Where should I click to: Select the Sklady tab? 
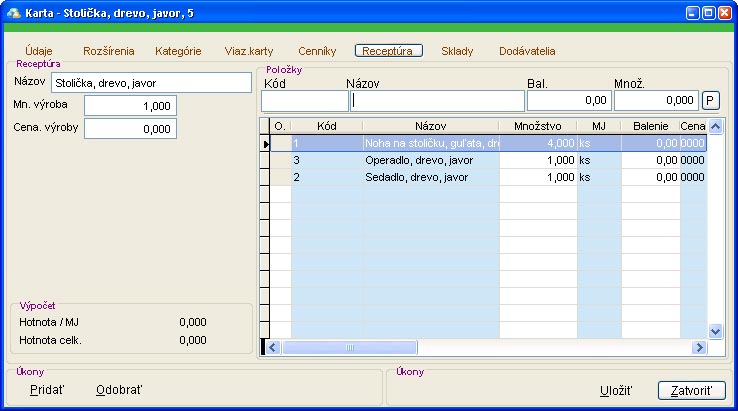pyautogui.click(x=457, y=50)
